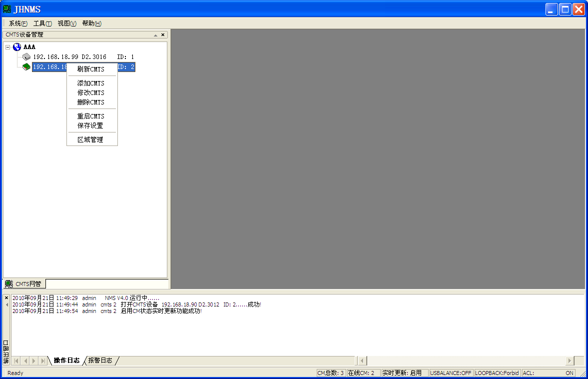Minimize the JHNMS window
The height and width of the screenshot is (379, 588).
pyautogui.click(x=551, y=9)
